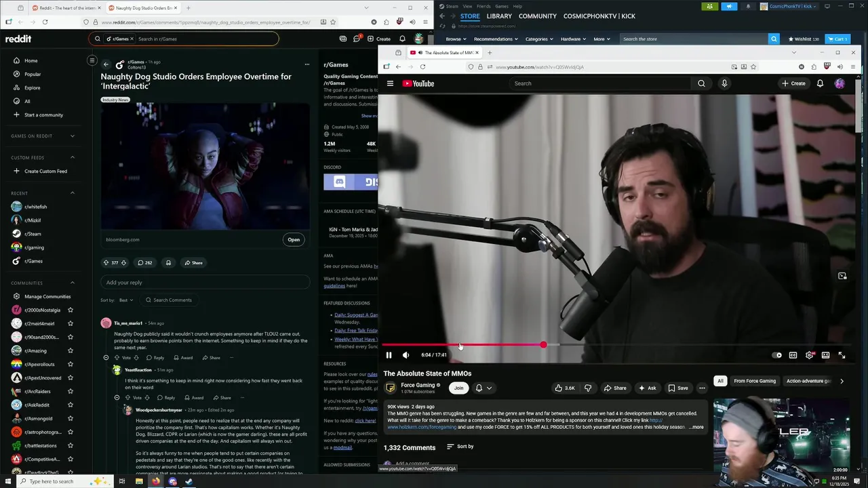Toggle star for r/AskReddit
This screenshot has width=868, height=488.
pyautogui.click(x=71, y=405)
